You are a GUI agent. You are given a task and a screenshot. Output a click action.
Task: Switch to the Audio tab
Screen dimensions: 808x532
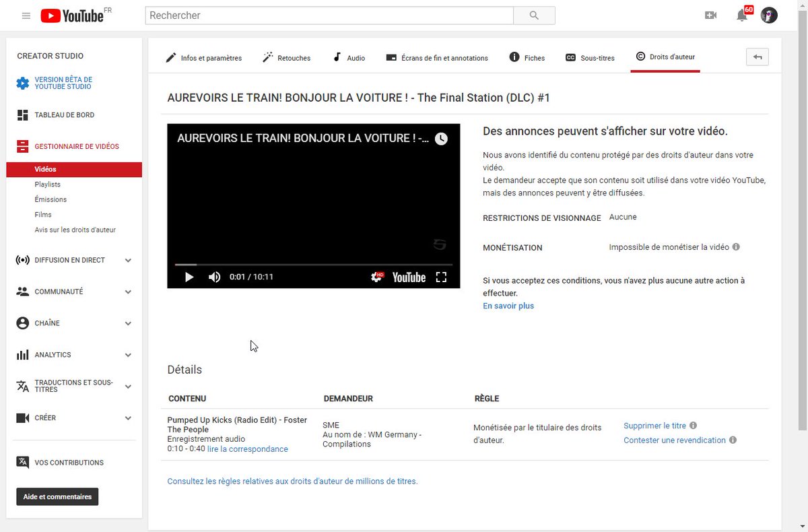click(x=349, y=58)
